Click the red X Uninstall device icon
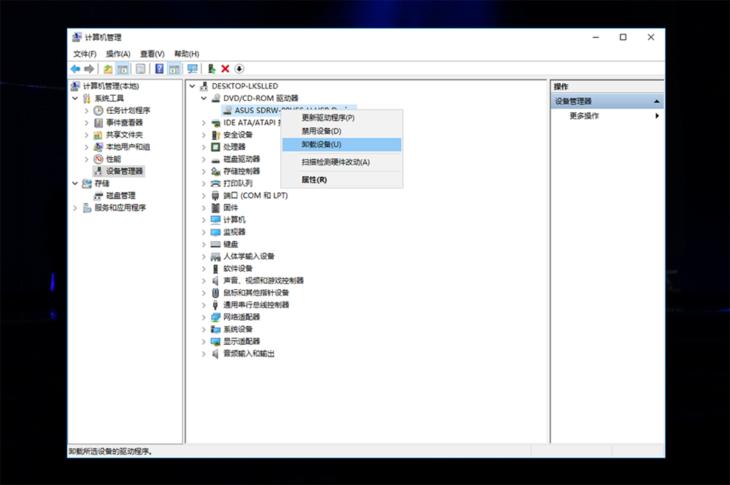 tap(225, 69)
